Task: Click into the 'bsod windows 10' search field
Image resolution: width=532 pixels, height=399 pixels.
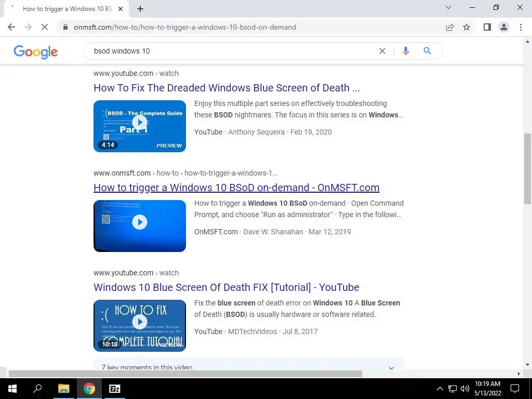Action: pyautogui.click(x=234, y=51)
